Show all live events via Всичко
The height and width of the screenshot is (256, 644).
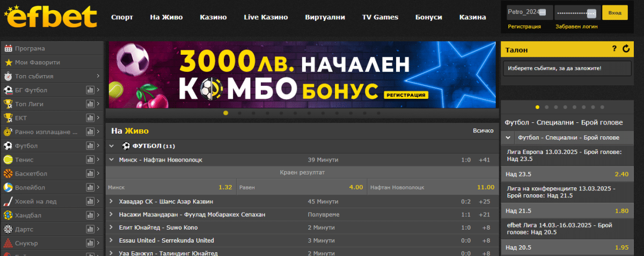click(483, 130)
